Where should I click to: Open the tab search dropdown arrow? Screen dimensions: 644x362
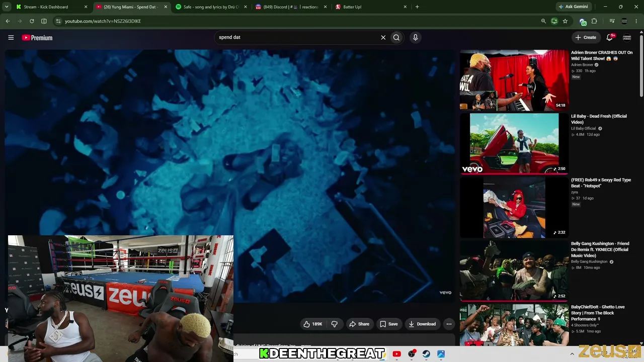coord(8,7)
